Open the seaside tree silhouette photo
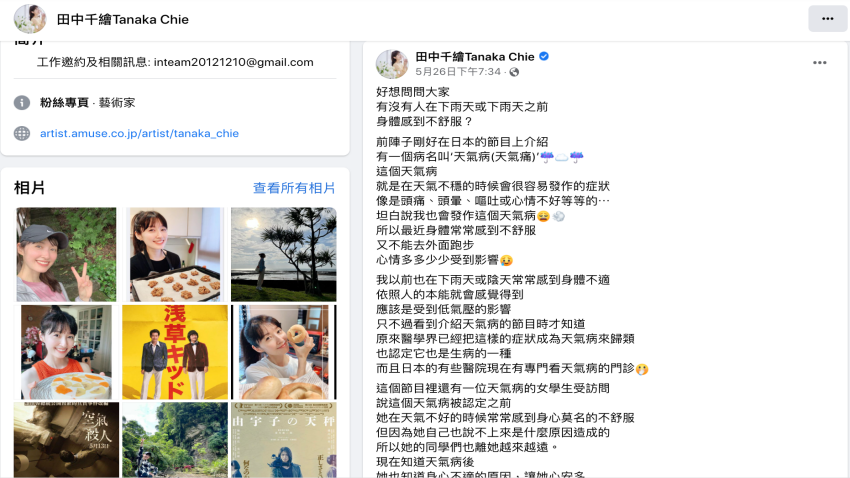This screenshot has height=478, width=850. click(x=284, y=254)
